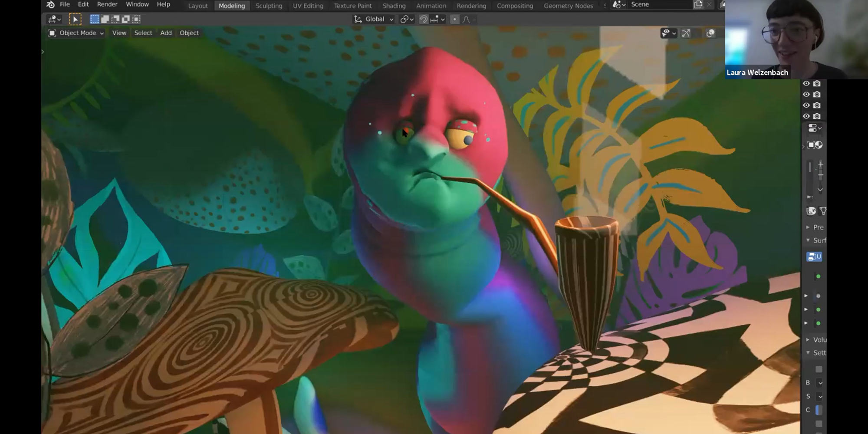Tick the checkbox under Settings heading

[819, 369]
